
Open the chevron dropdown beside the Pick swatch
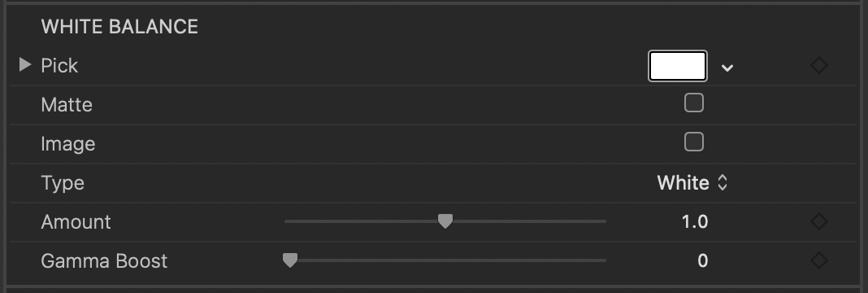(727, 68)
